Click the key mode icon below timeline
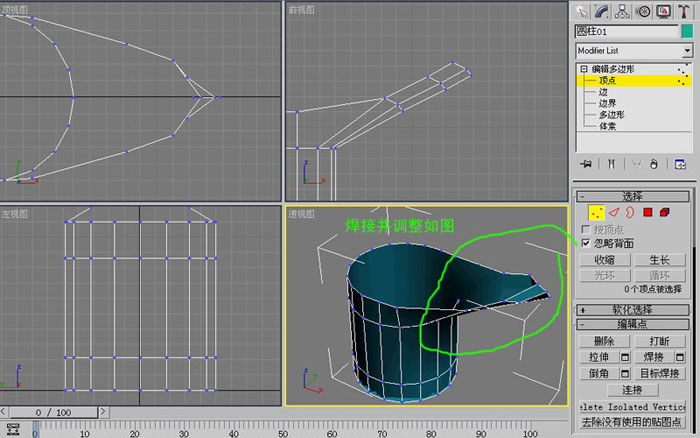Viewport: 700px width, 438px height. (x=13, y=430)
